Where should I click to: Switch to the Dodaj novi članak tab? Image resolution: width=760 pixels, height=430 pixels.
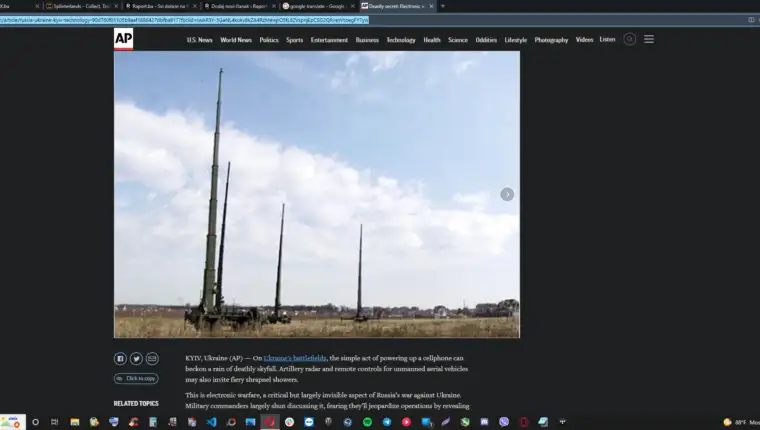pos(238,6)
